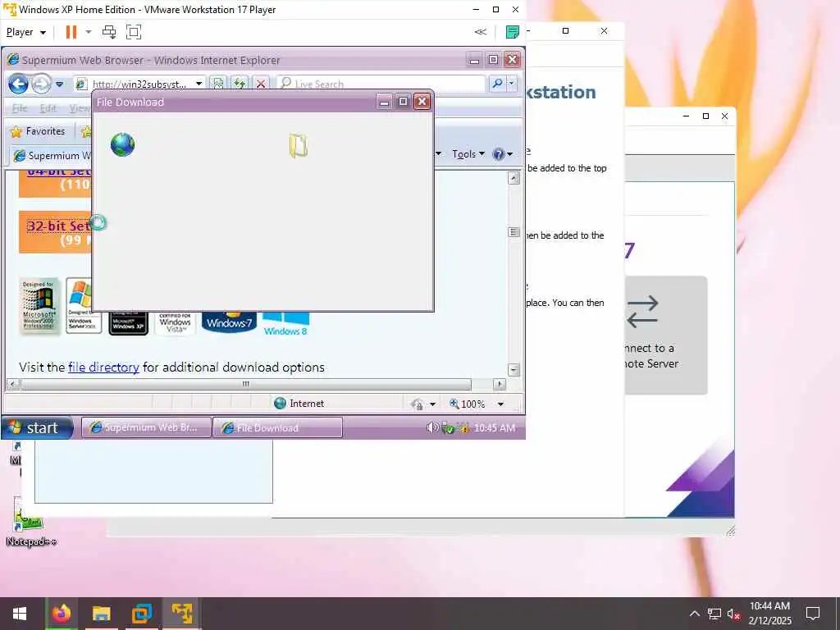Collapse the VMware toolbar with double chevron

coord(481,32)
